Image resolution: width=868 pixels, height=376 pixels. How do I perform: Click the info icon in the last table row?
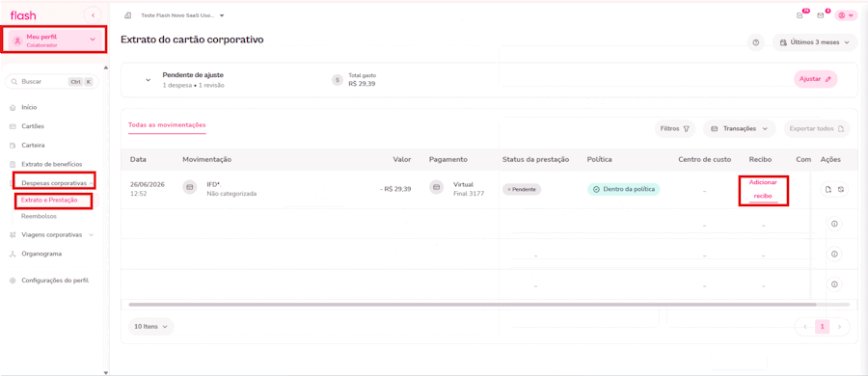(x=834, y=283)
